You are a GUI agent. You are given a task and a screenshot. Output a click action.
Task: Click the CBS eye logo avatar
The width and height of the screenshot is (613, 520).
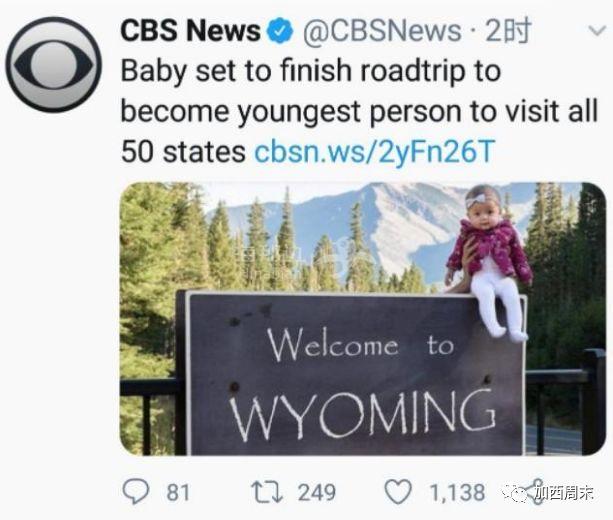point(54,64)
